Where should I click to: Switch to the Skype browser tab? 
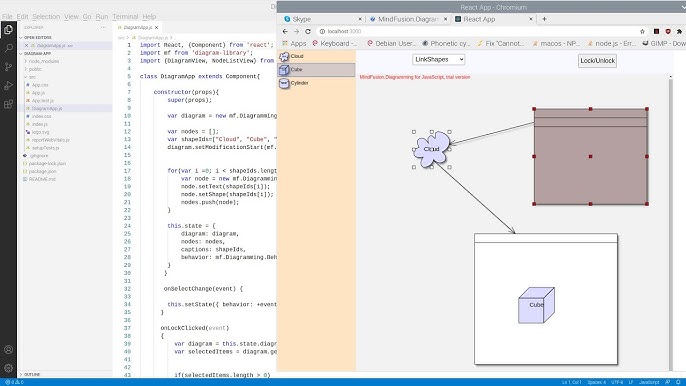tap(322, 19)
